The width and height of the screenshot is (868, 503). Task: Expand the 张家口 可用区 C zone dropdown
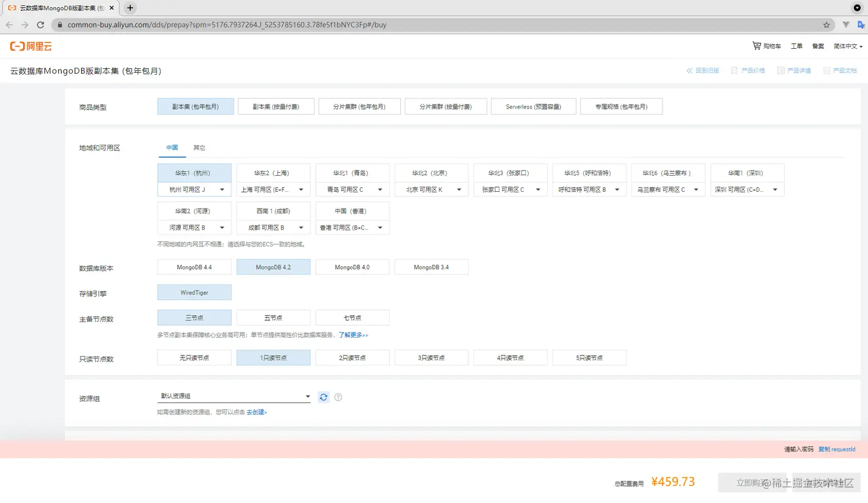pos(510,189)
